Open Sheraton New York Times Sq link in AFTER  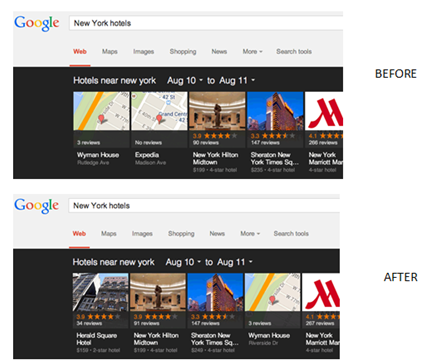pos(215,339)
